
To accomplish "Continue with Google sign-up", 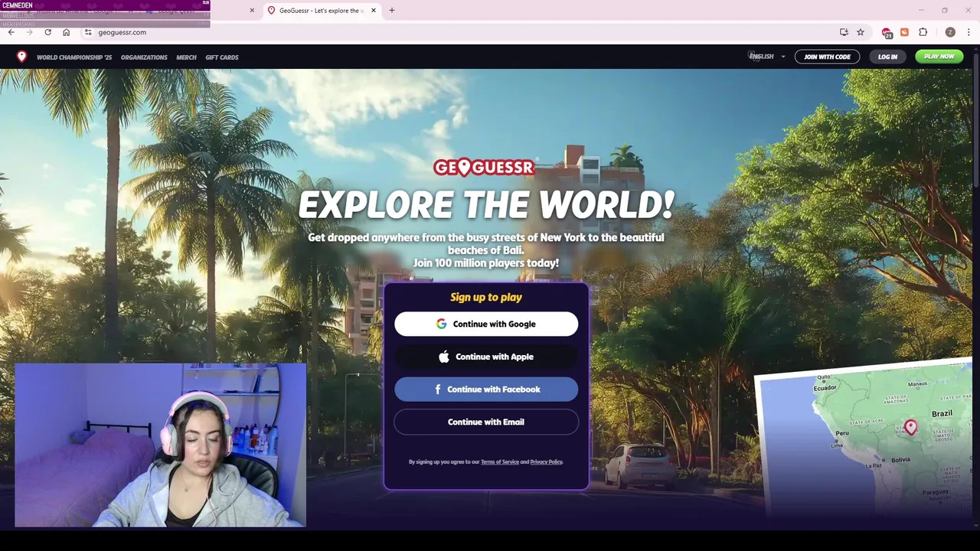I will pos(486,324).
